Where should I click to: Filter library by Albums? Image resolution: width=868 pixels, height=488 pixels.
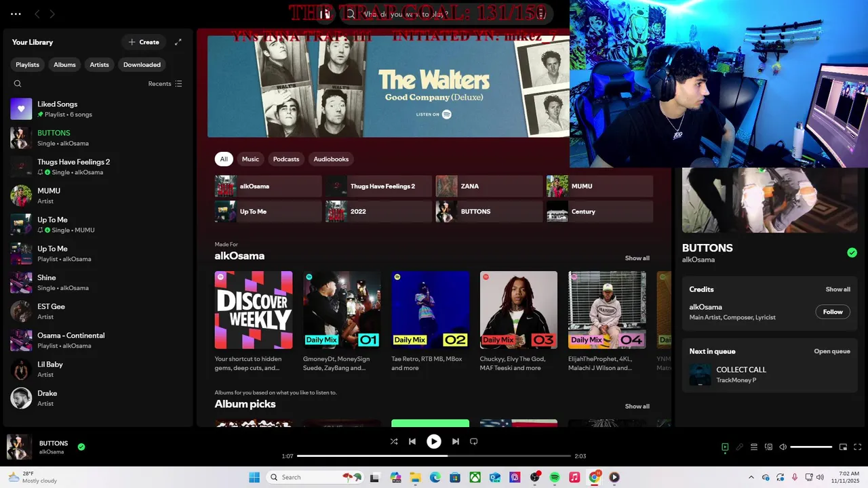[64, 64]
